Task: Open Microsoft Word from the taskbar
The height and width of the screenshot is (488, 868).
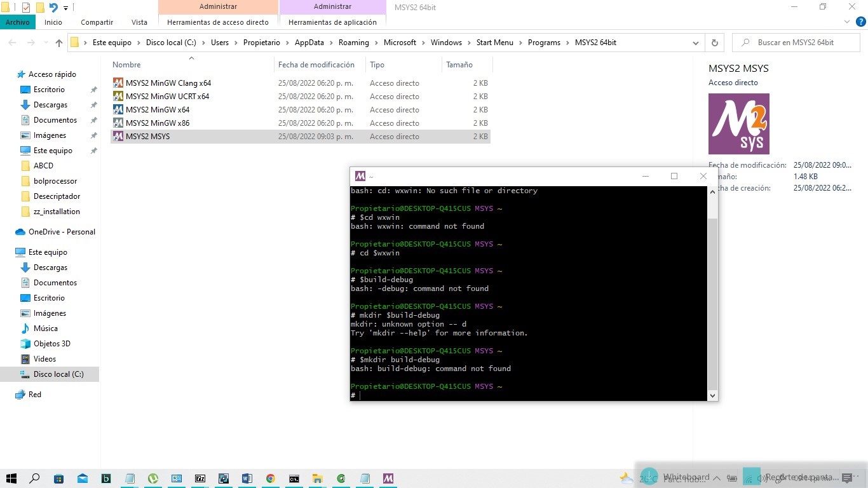Action: [x=247, y=478]
